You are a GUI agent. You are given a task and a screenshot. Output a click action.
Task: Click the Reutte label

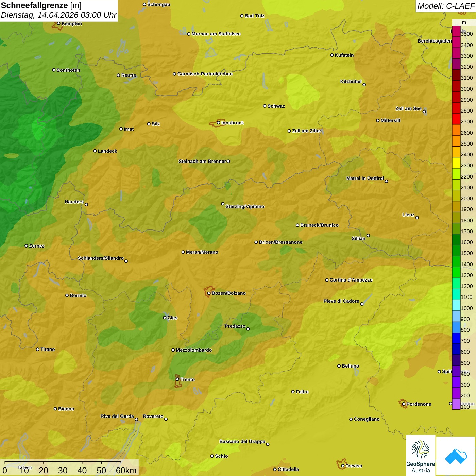click(x=129, y=75)
